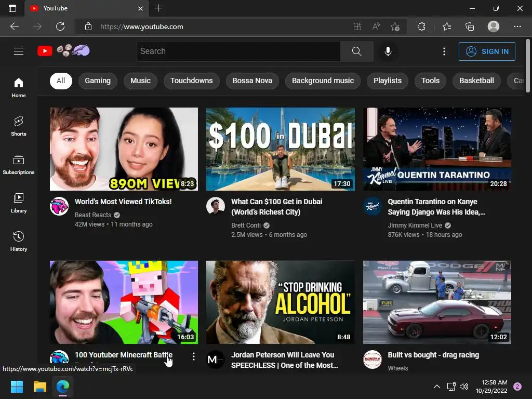Open Brett Conti channel name link
The image size is (532, 399).
(246, 225)
